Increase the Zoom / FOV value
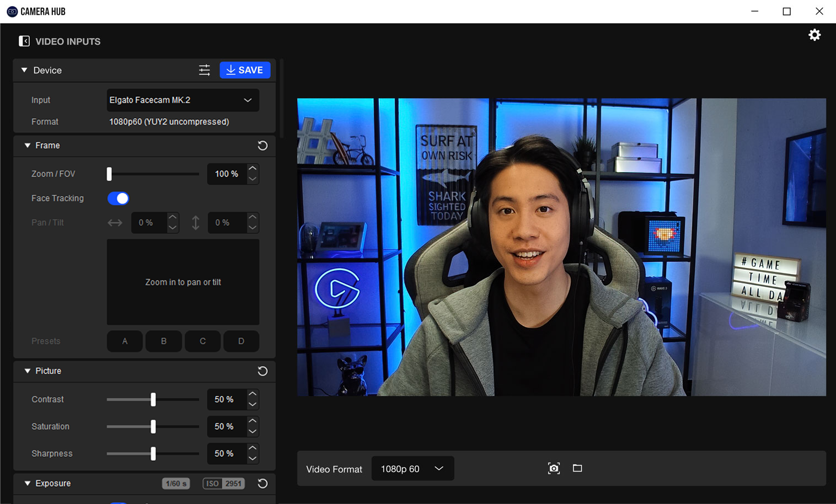The image size is (836, 504). pos(253,169)
